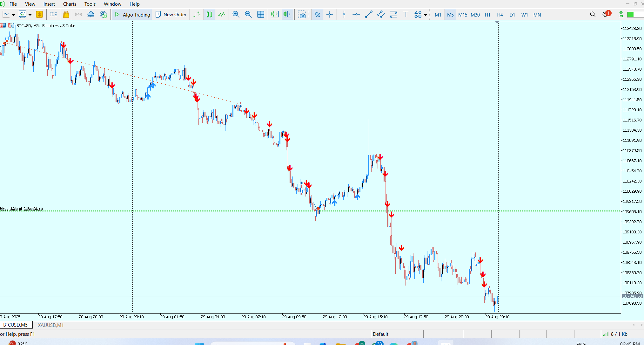Click the Zoom Out magnifier icon
Image resolution: width=644 pixels, height=345 pixels.
pyautogui.click(x=248, y=15)
